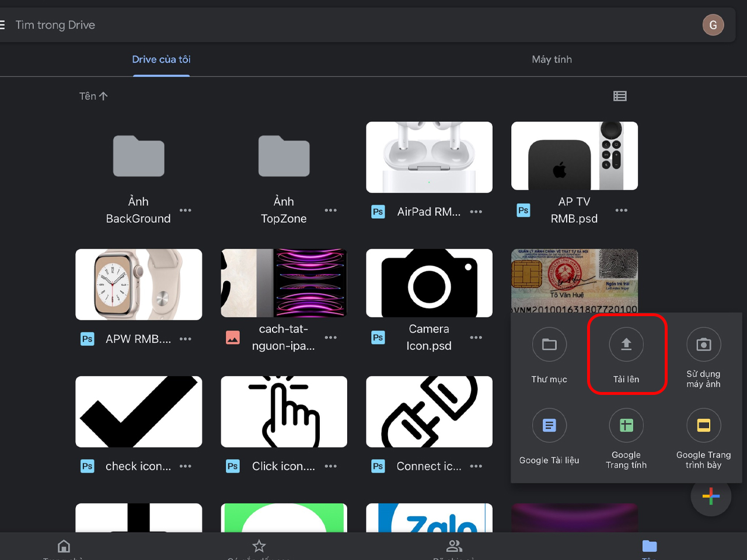747x560 pixels.
Task: Open more options for AirPad RM file
Action: tap(476, 212)
